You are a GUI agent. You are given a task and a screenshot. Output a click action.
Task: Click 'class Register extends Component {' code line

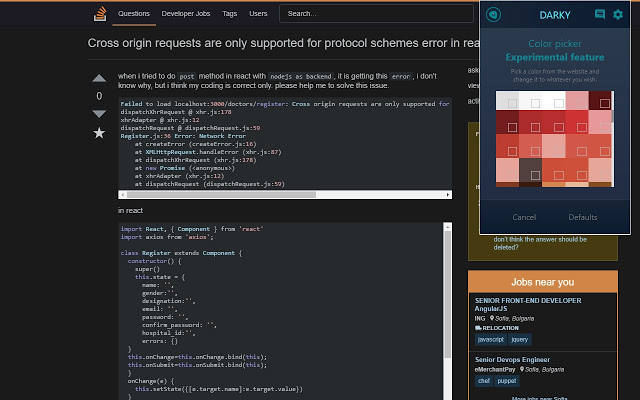point(181,253)
